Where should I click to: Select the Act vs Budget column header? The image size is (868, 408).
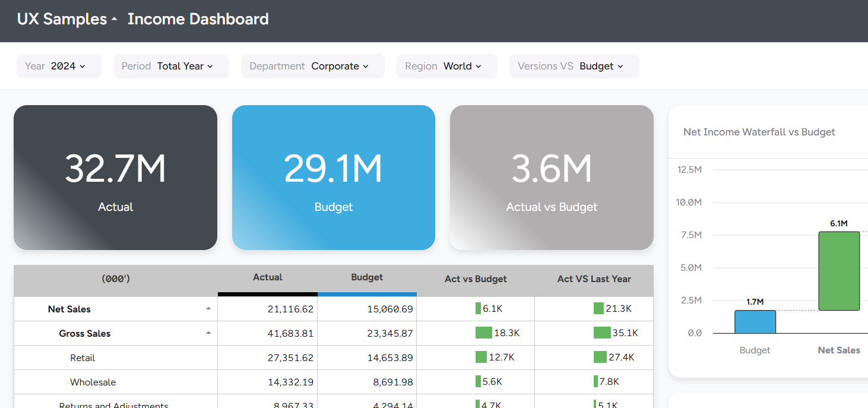point(476,279)
